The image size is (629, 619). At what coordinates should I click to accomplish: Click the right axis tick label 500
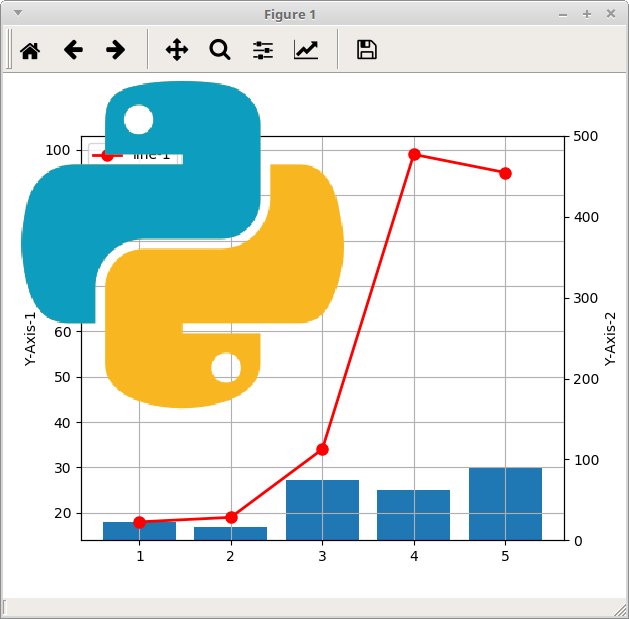point(586,136)
